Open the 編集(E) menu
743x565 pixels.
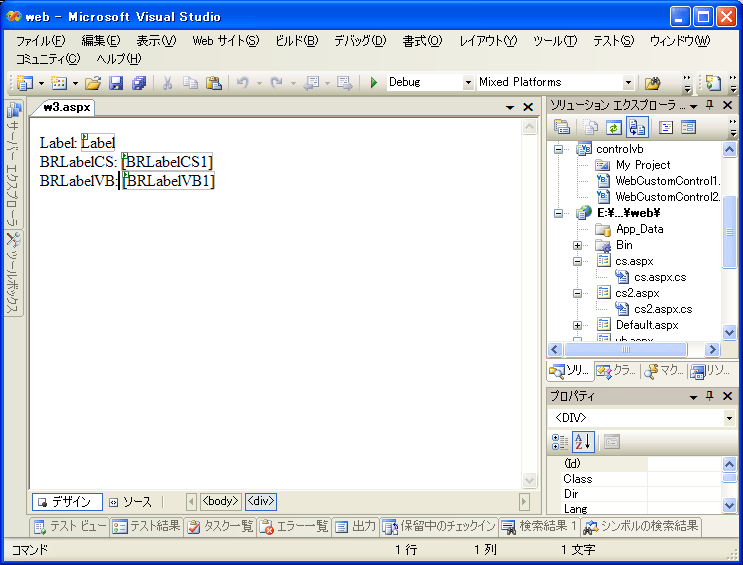click(x=101, y=41)
